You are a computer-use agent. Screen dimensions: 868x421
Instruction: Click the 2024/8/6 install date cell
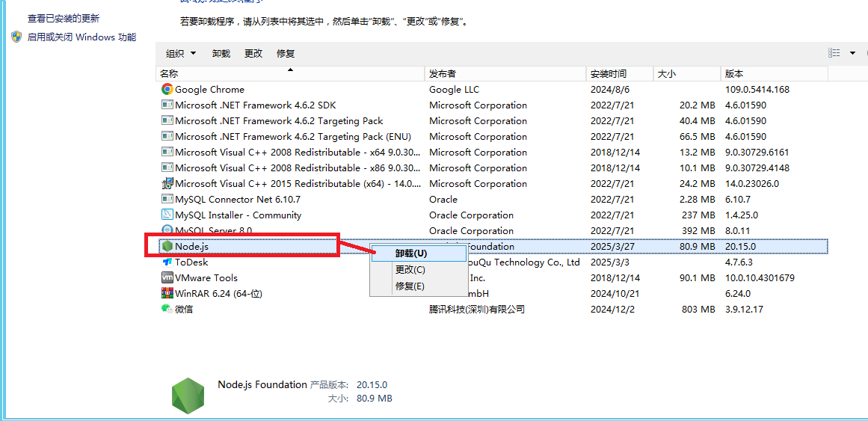coord(609,89)
